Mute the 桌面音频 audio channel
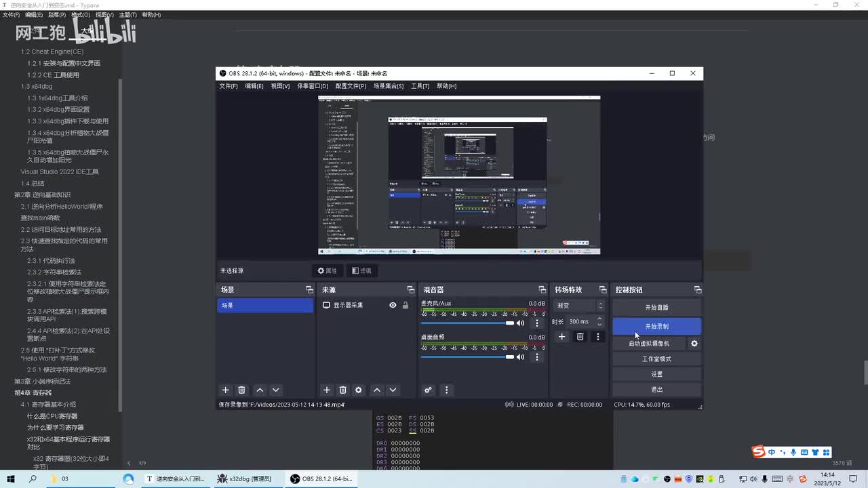868x488 pixels. (521, 357)
